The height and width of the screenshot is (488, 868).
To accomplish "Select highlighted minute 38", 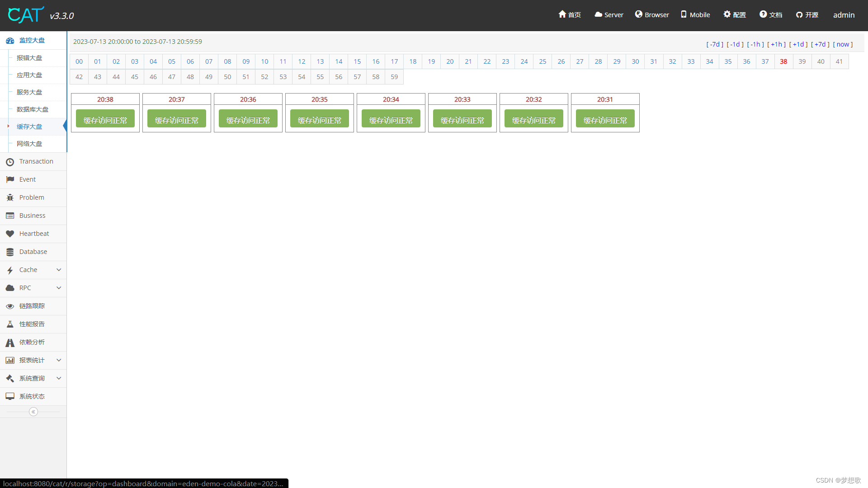I will pos(783,61).
